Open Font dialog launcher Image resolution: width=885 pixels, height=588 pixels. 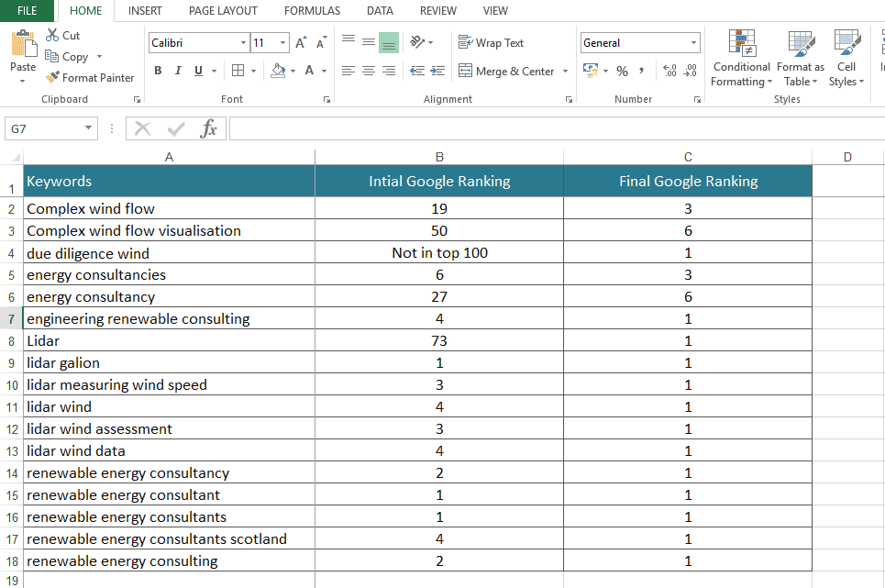click(326, 99)
